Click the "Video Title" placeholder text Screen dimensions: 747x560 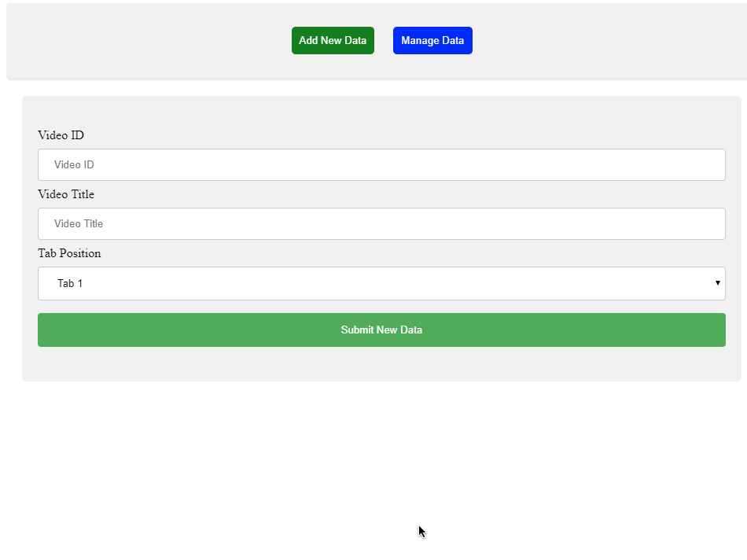tap(79, 224)
